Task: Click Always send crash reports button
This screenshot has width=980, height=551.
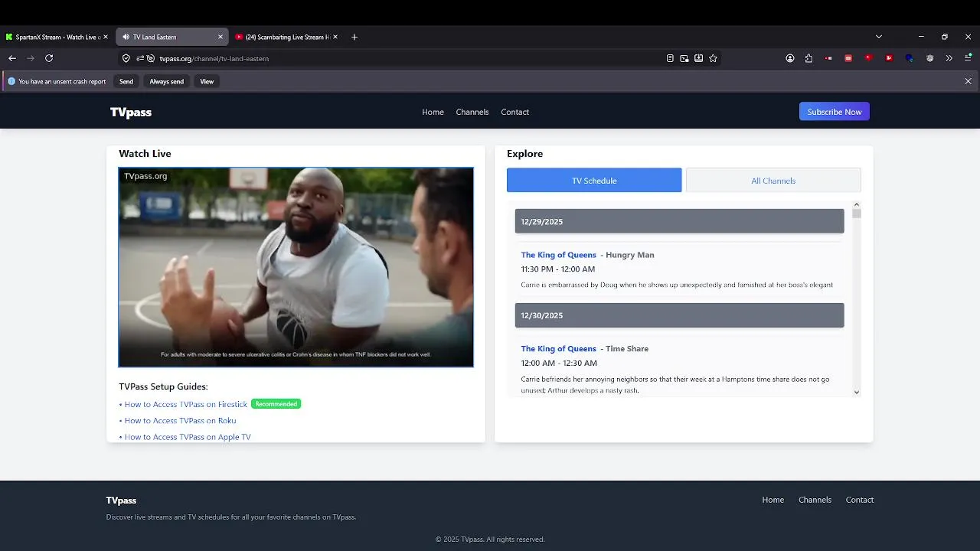Action: 167,81
